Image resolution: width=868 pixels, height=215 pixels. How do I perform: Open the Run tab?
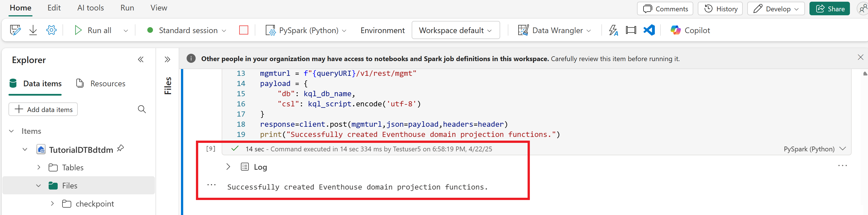click(127, 8)
